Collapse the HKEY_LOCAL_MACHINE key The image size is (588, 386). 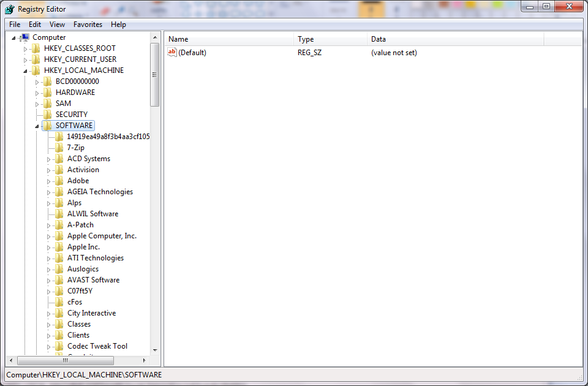click(25, 71)
